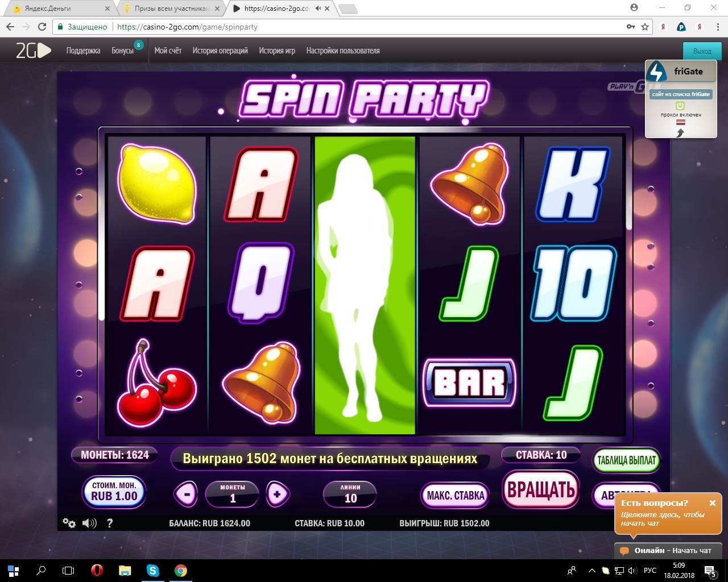Image resolution: width=728 pixels, height=582 pixels.
Task: Click the wild dancer silhouette reel
Action: (x=365, y=285)
